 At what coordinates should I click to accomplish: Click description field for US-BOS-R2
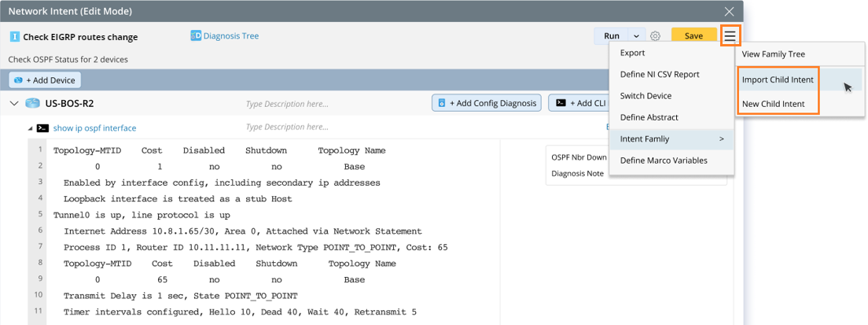coord(287,104)
